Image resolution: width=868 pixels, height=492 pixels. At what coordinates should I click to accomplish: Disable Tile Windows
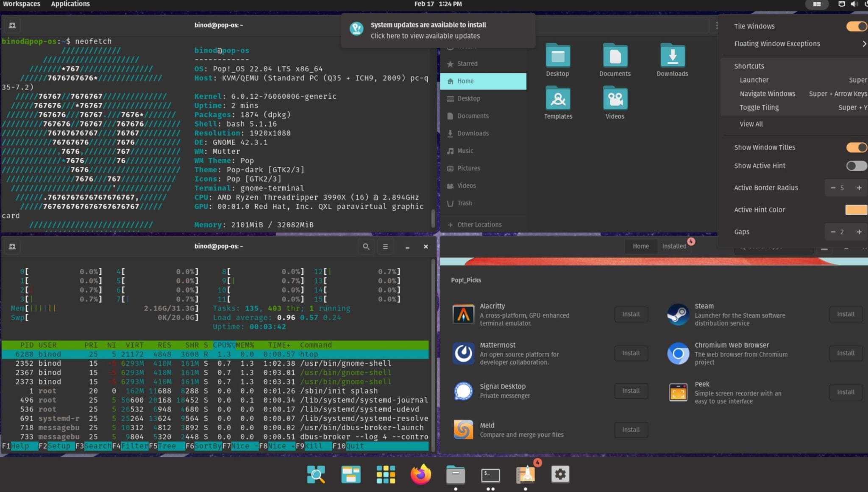(x=856, y=26)
